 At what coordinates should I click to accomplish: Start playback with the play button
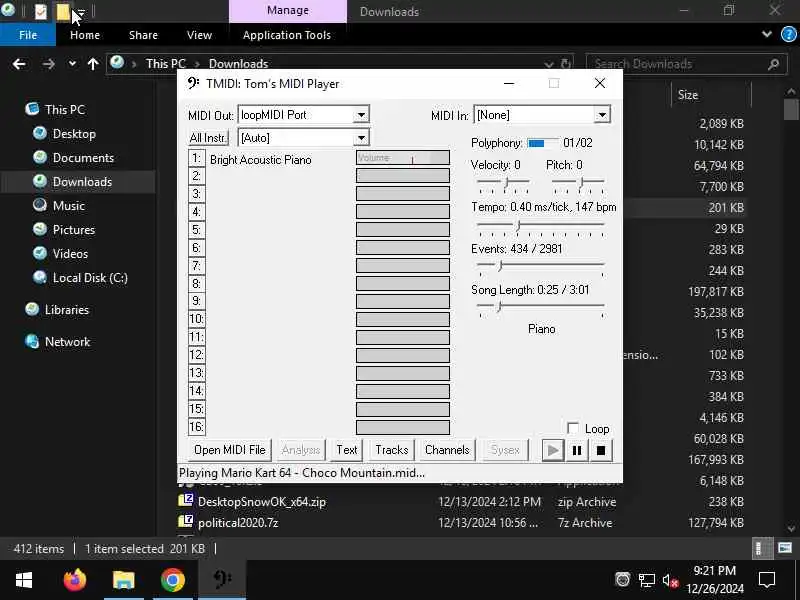click(553, 450)
